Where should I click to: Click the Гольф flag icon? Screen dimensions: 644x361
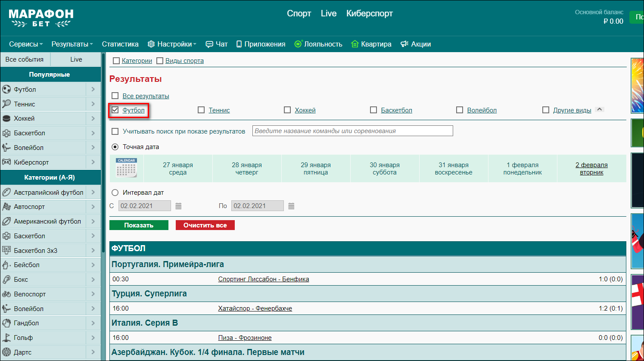(x=6, y=338)
